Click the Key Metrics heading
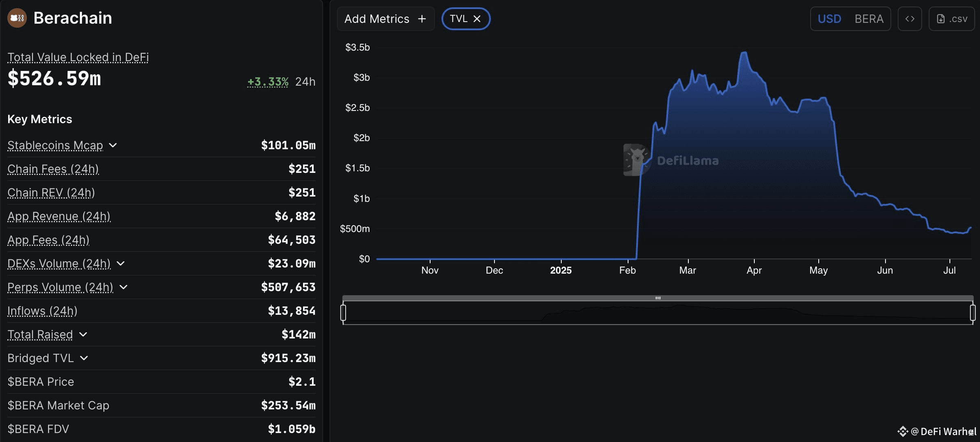The height and width of the screenshot is (442, 980). click(x=40, y=119)
